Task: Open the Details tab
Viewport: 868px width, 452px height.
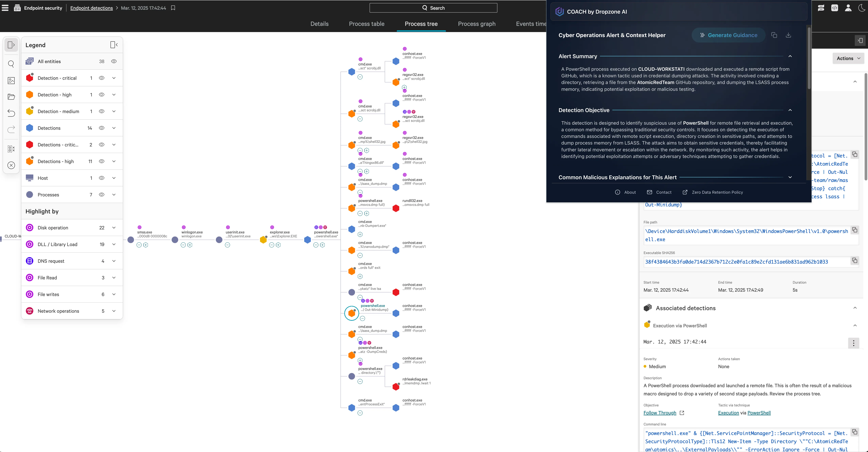Action: tap(319, 24)
